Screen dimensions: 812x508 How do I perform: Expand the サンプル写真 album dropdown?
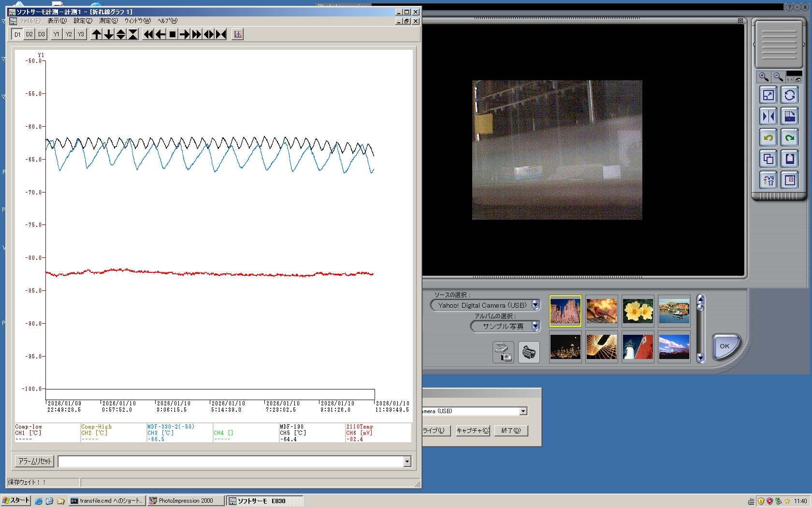(536, 327)
